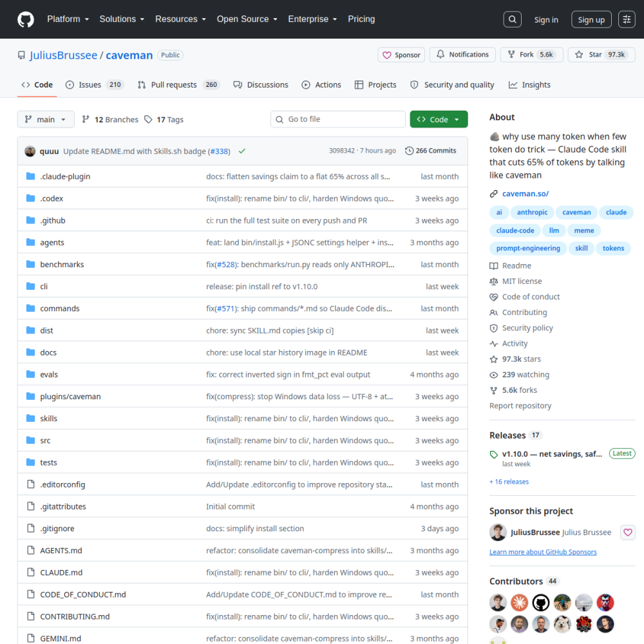
Task: Switch to the Issues tab
Action: point(94,84)
